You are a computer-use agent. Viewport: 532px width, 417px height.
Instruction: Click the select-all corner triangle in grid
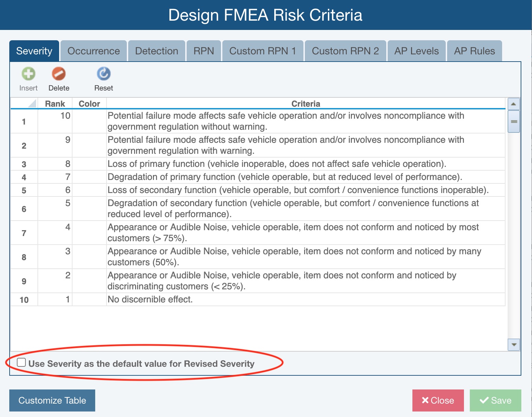click(x=32, y=103)
